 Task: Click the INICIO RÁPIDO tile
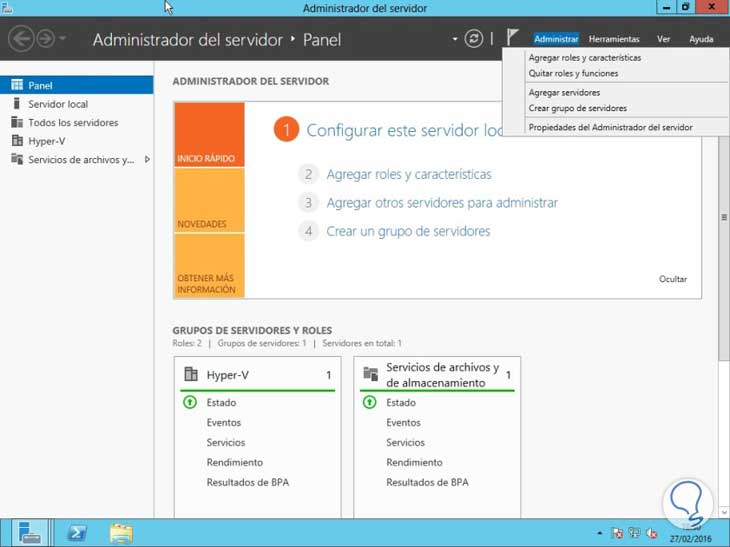(x=209, y=135)
